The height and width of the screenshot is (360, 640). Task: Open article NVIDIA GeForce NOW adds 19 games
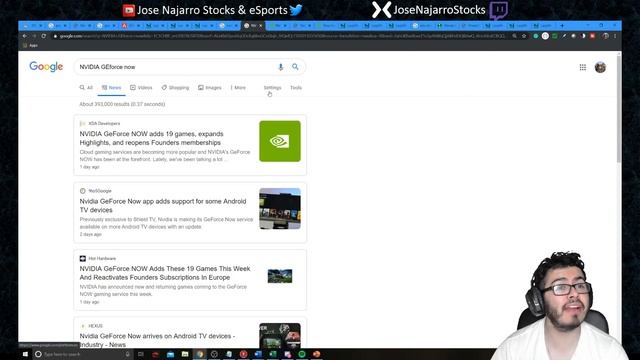(x=151, y=138)
